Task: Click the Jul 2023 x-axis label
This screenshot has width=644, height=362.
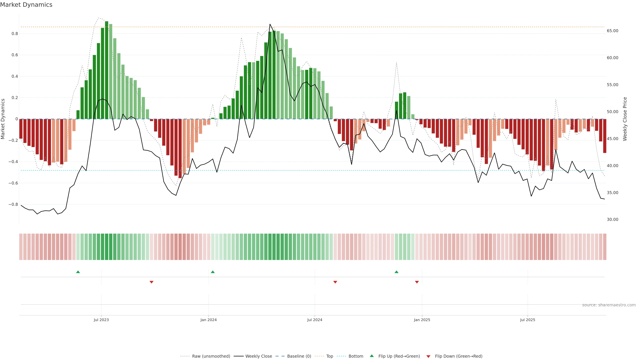Action: click(x=101, y=320)
